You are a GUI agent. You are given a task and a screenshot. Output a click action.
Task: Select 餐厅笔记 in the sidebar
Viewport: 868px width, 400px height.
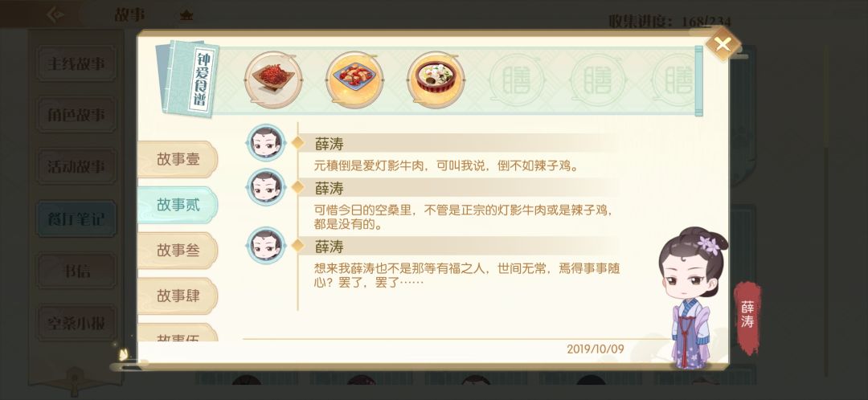point(76,218)
